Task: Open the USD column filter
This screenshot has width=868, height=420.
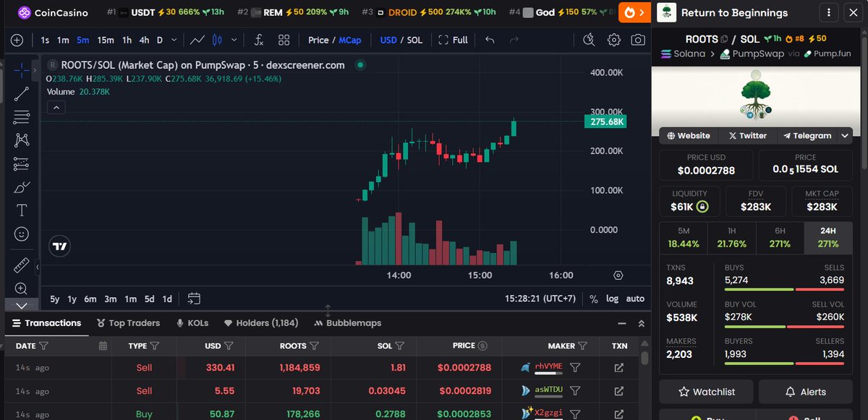Action: [229, 346]
